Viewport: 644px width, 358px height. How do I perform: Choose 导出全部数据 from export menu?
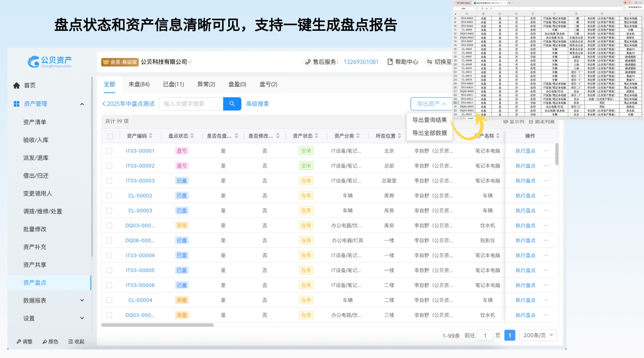(x=429, y=133)
